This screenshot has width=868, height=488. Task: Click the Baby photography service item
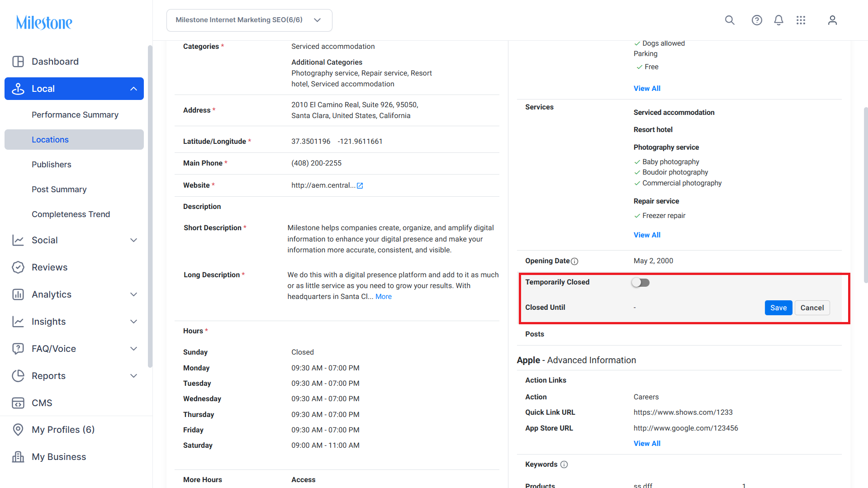pos(671,162)
